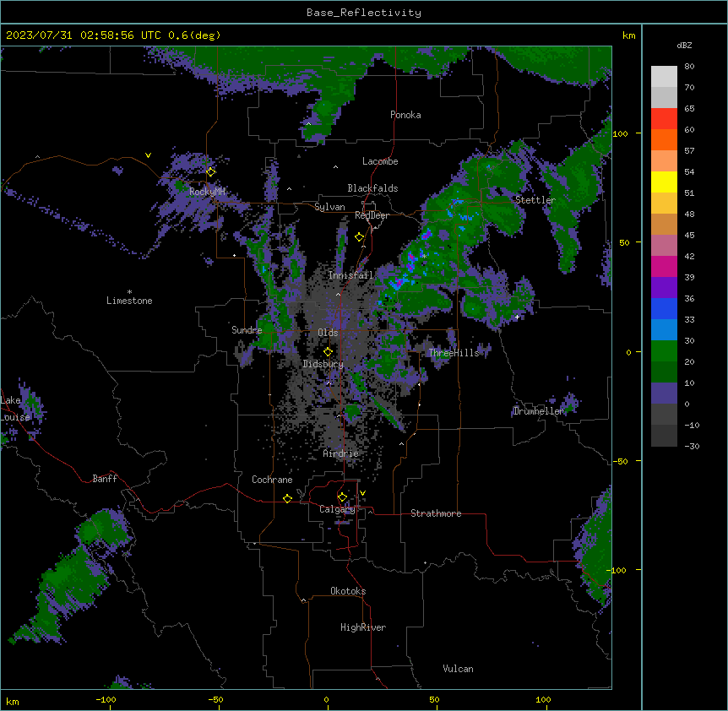
Task: Click the yellow v marker northwest of RockyMH
Action: tap(148, 155)
